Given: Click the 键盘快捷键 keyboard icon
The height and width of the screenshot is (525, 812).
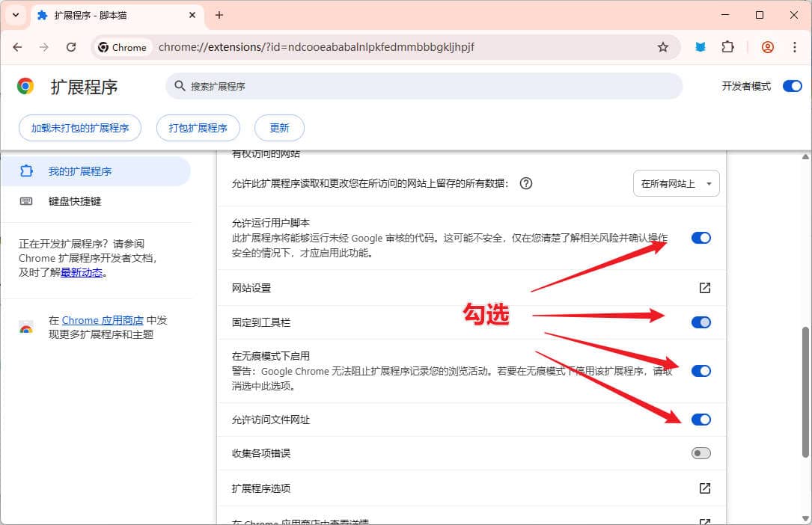Looking at the screenshot, I should coord(26,201).
